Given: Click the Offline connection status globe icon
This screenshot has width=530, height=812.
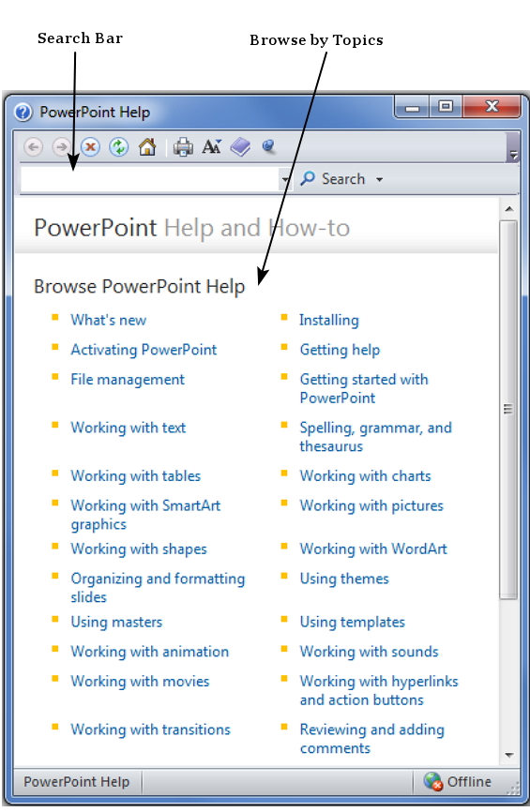Looking at the screenshot, I should pos(432,781).
